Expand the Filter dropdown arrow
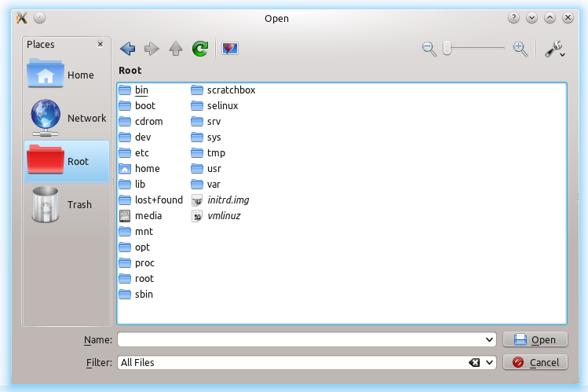Screen dimensions: 588x392 pos(490,363)
